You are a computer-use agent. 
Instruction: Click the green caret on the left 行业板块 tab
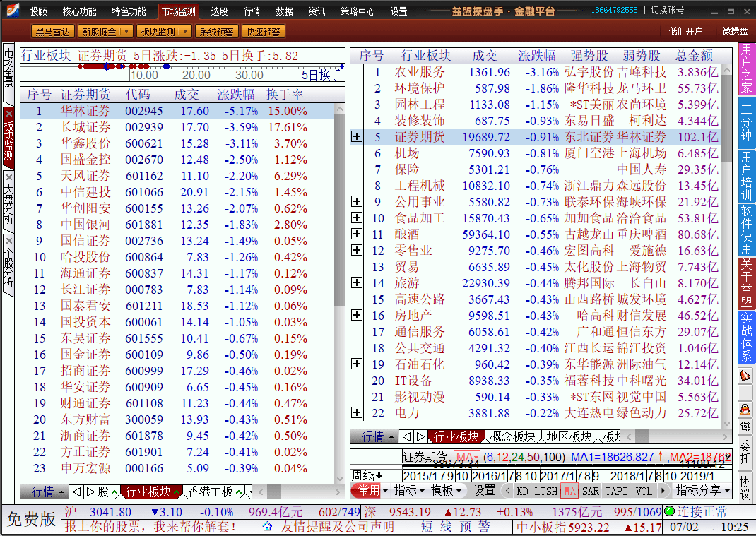tap(177, 492)
